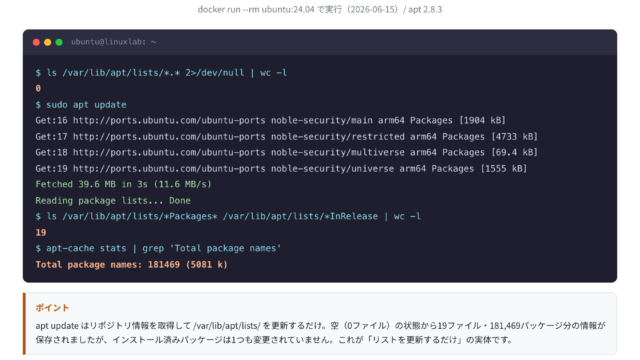Click the 'sudo apt update' command line
The height and width of the screenshot is (360, 640).
81,104
